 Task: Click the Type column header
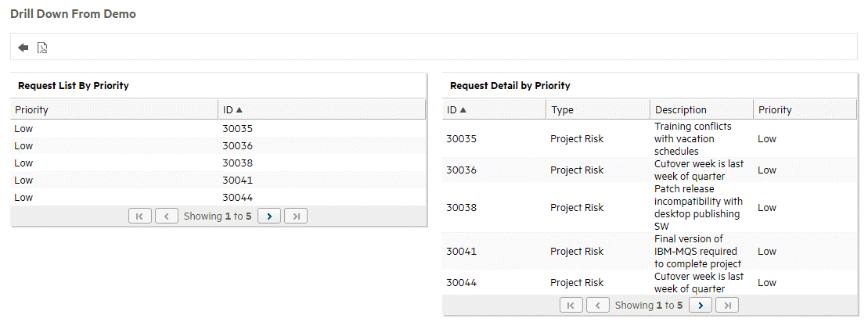563,110
